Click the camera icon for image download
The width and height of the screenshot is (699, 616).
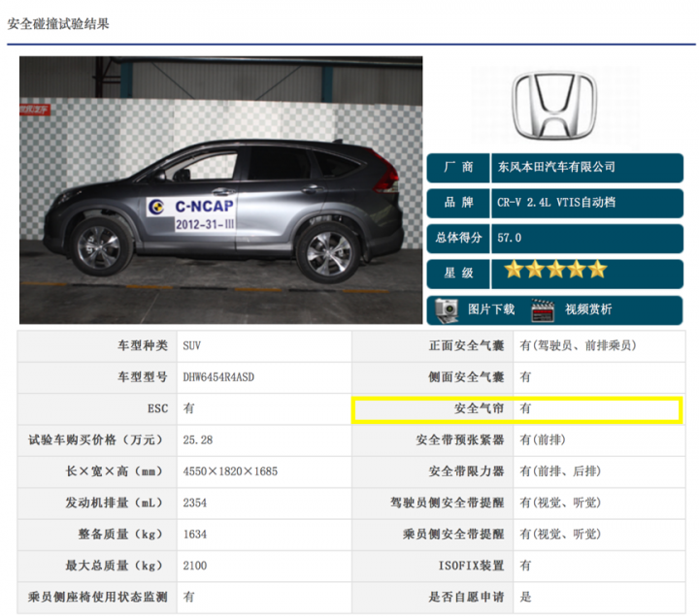447,310
